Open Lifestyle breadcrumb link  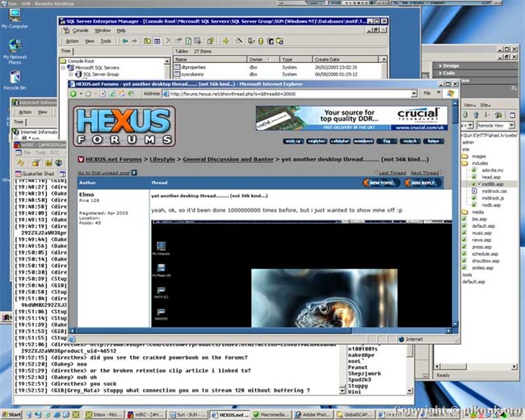pyautogui.click(x=162, y=159)
